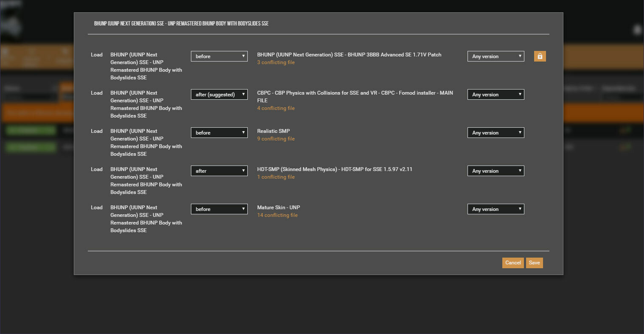The width and height of the screenshot is (644, 334).
Task: Click the 'CBPC - CBP Physics with Collisions' mod name
Action: [x=355, y=96]
